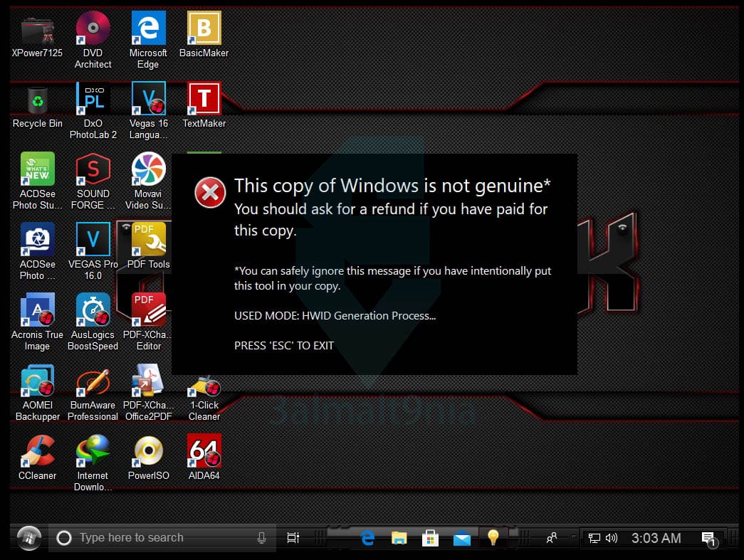
Task: Click the lightbulb Tips taskbar icon
Action: [493, 538]
